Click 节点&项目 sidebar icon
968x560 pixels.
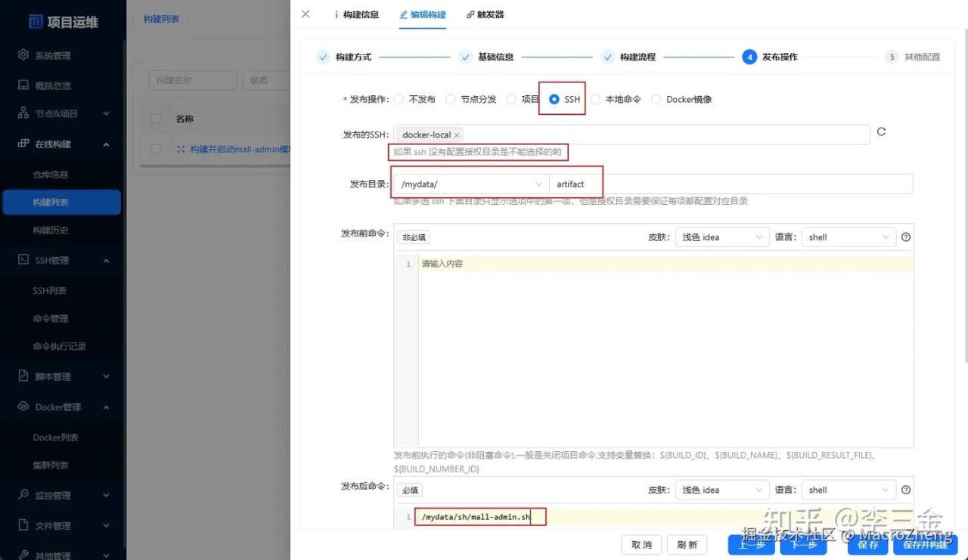tap(23, 113)
